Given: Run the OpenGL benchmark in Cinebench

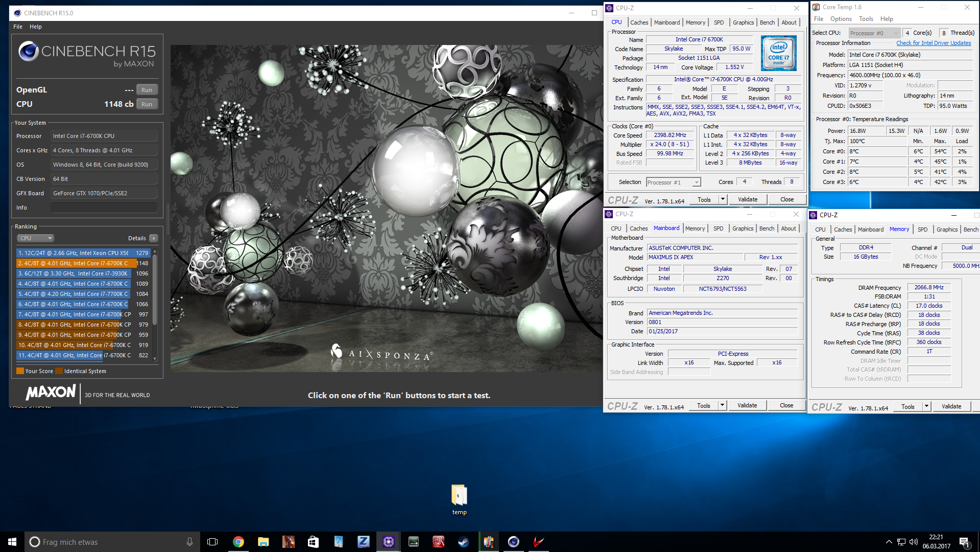Looking at the screenshot, I should point(147,89).
